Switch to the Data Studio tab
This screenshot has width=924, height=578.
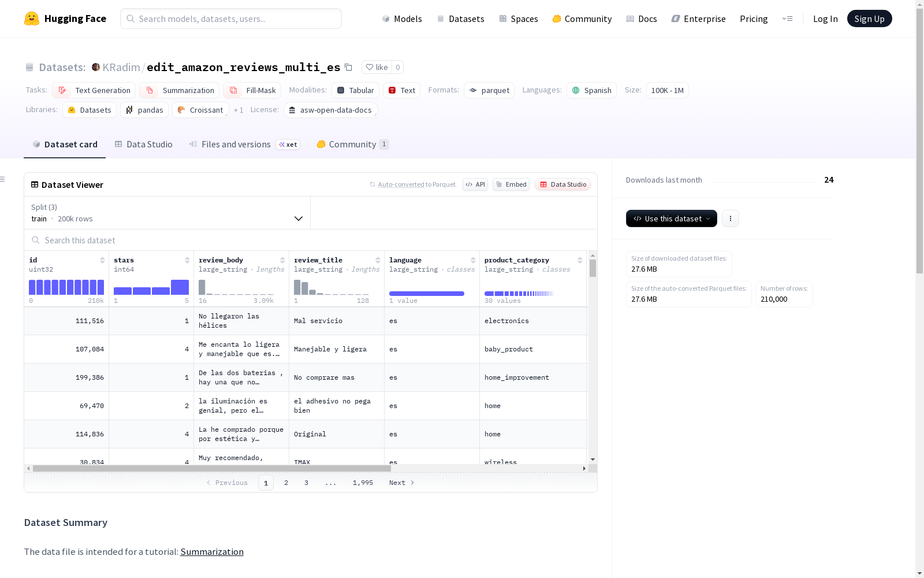tap(144, 144)
